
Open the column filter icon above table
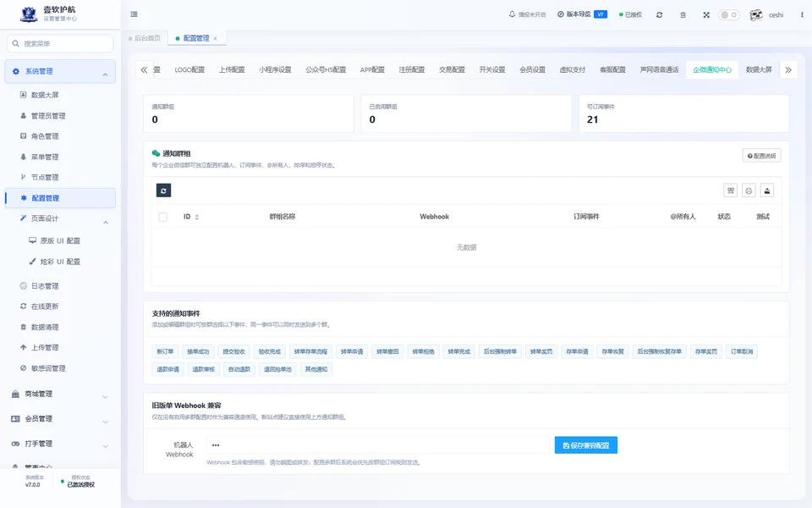[x=731, y=190]
